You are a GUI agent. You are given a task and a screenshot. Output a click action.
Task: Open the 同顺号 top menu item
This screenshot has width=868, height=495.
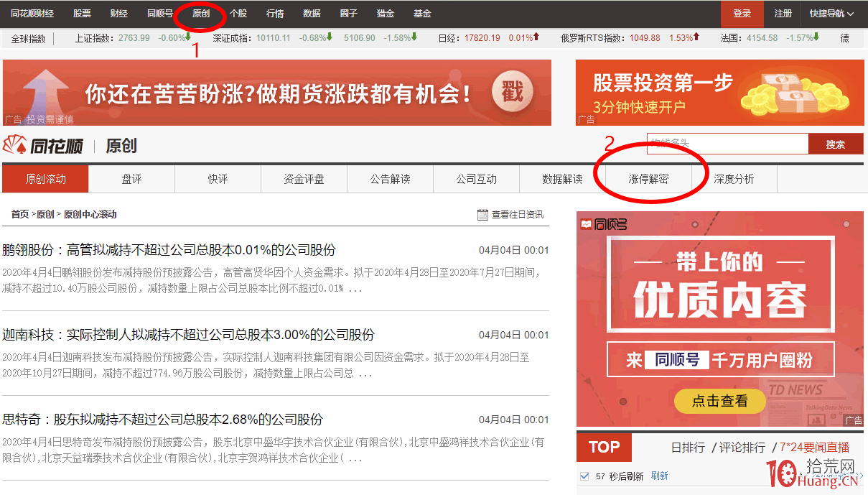[x=160, y=14]
